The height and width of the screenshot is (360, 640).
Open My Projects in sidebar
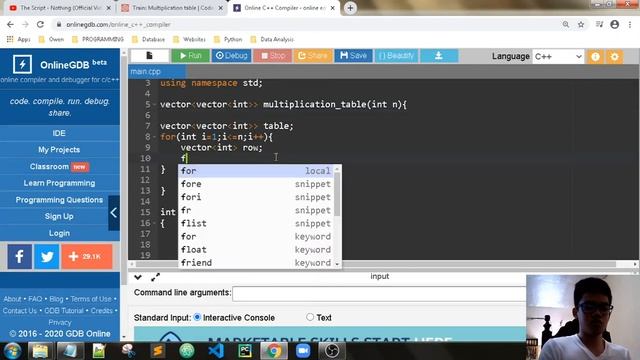(x=60, y=150)
